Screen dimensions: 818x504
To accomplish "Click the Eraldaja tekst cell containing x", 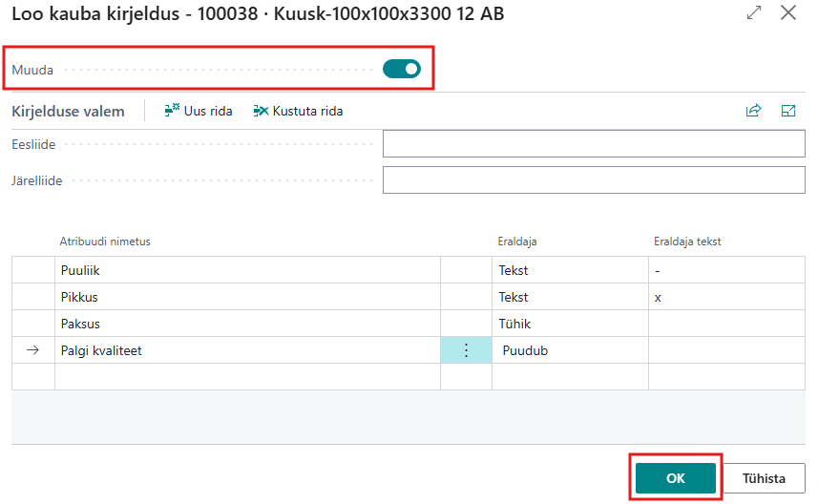I will click(725, 297).
